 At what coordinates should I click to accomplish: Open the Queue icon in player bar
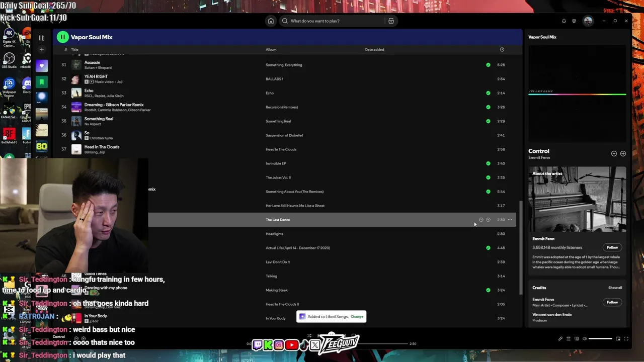tap(569, 339)
